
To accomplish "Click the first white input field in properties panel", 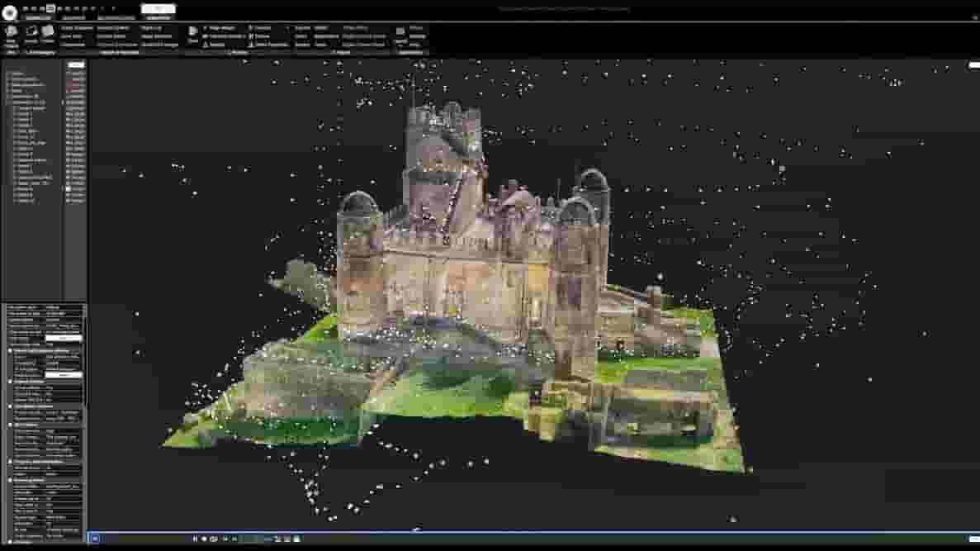I will point(64,338).
